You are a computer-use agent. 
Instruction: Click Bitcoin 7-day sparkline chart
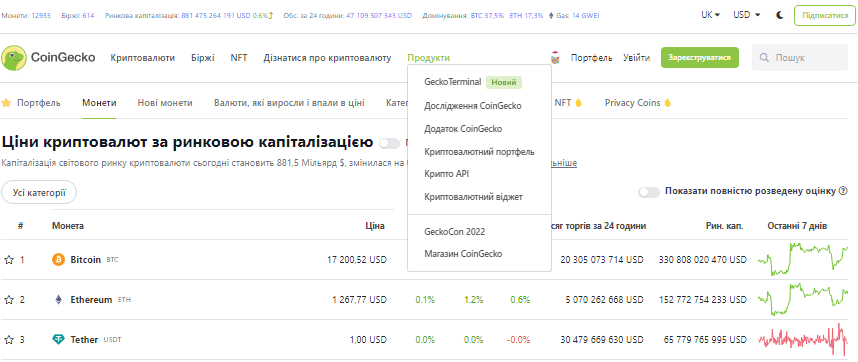tap(803, 260)
